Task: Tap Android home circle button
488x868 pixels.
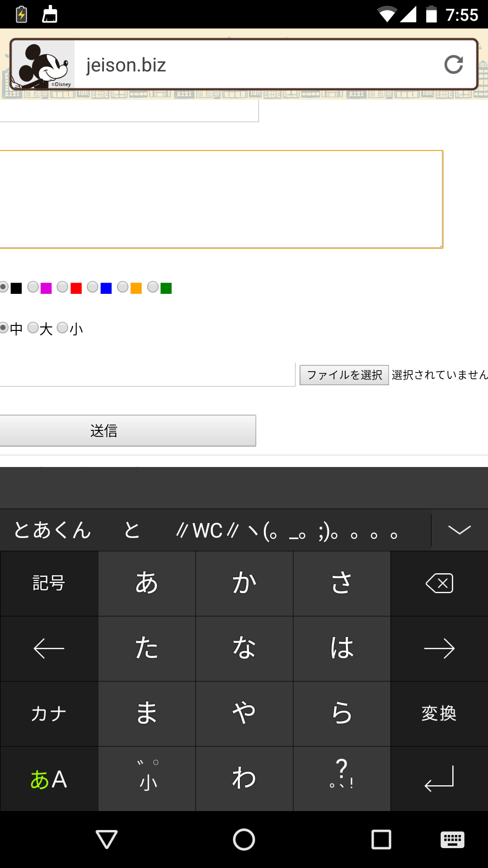Action: tap(244, 840)
